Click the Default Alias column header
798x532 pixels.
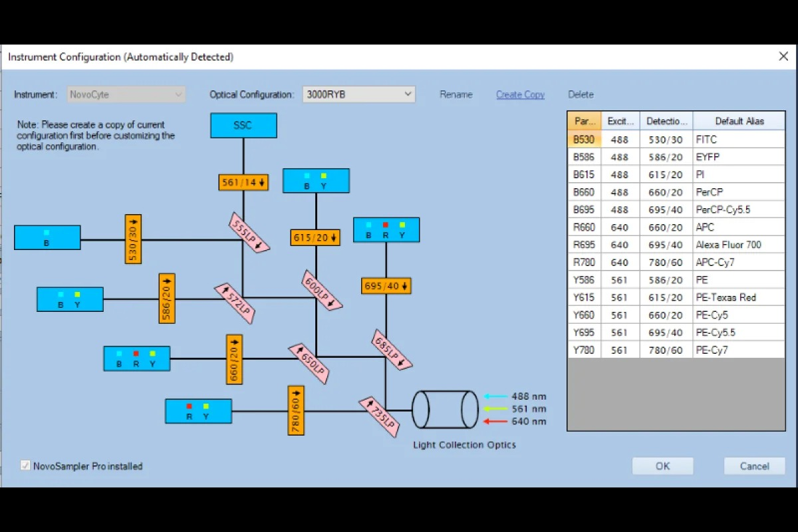coord(739,121)
